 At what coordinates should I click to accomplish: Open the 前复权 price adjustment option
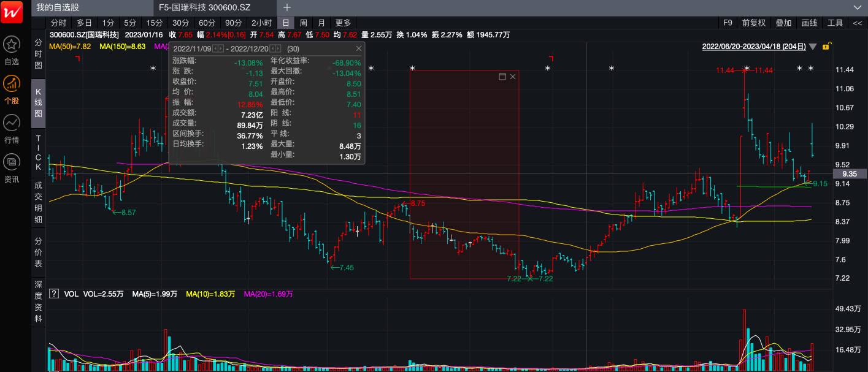(x=754, y=23)
